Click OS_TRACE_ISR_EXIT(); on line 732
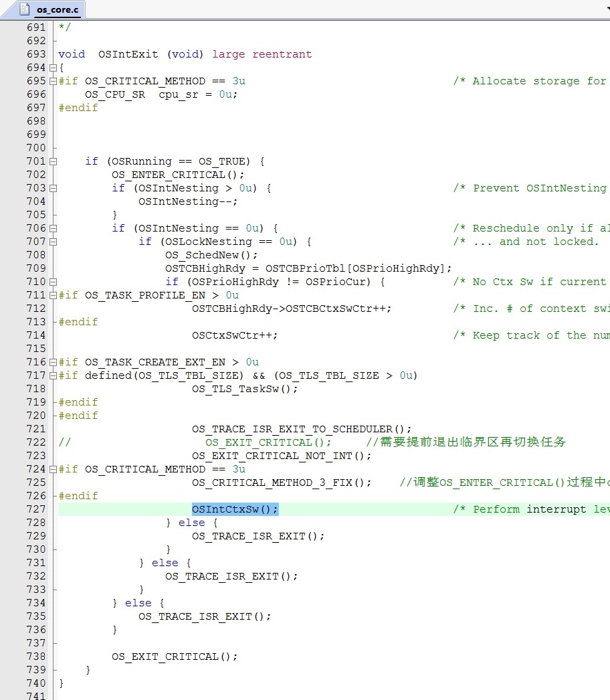Viewport: 610px width, 700px height. (x=231, y=577)
